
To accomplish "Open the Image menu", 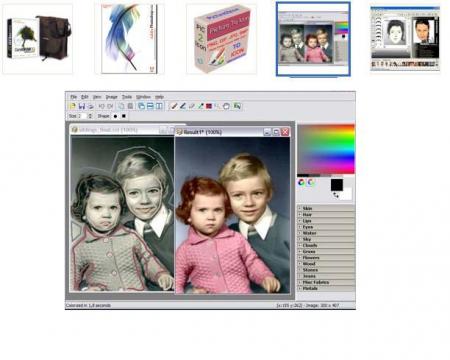I will coord(112,97).
